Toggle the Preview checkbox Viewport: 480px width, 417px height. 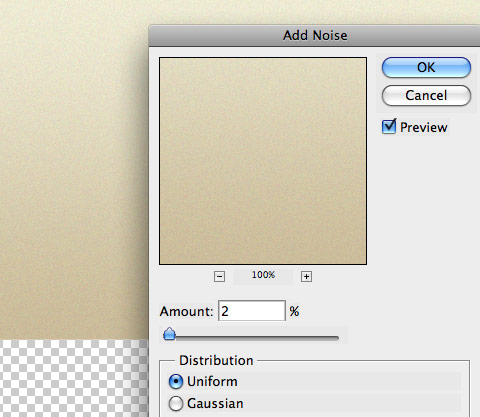(389, 127)
